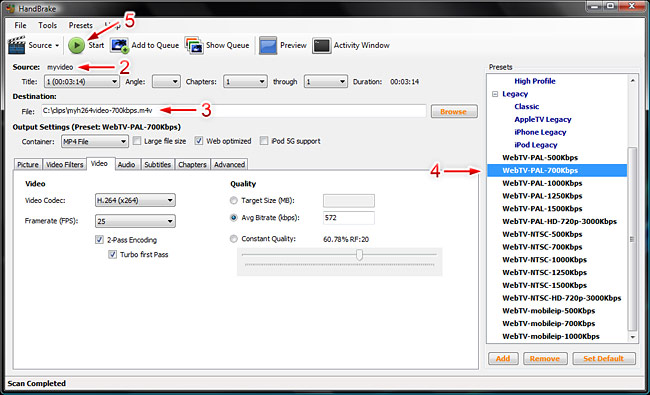Image resolution: width=650 pixels, height=395 pixels.
Task: Click the Source clapperboard icon
Action: point(17,45)
